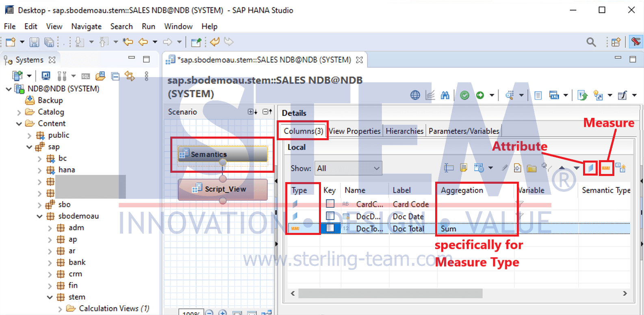Viewport: 644px width, 315px height.
Task: Click the zoom percentage field in Scenario
Action: [191, 313]
